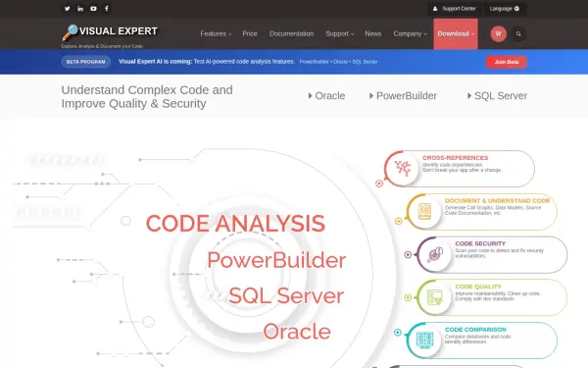Expand the Support menu

(340, 33)
